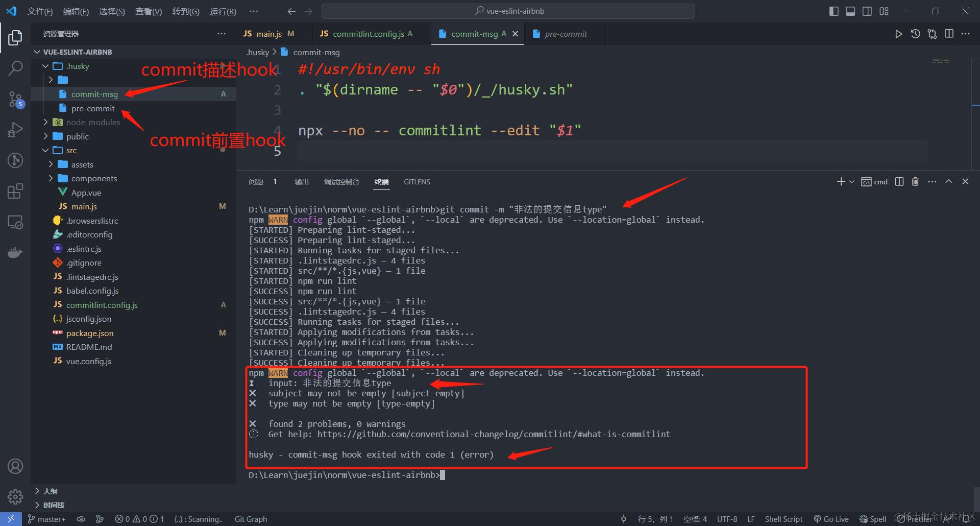Toggle Go Live server
The height and width of the screenshot is (526, 980).
tap(831, 519)
